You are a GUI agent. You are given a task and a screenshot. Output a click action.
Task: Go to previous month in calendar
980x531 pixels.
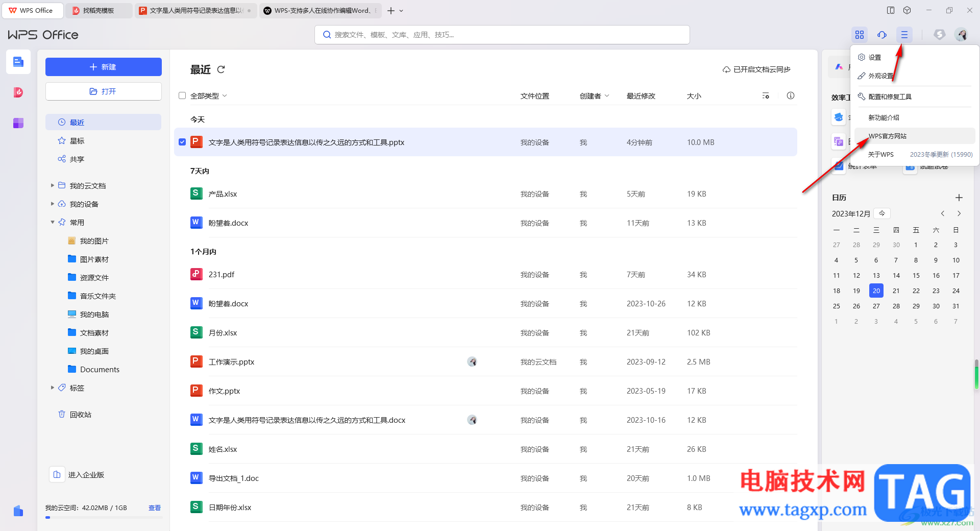943,213
